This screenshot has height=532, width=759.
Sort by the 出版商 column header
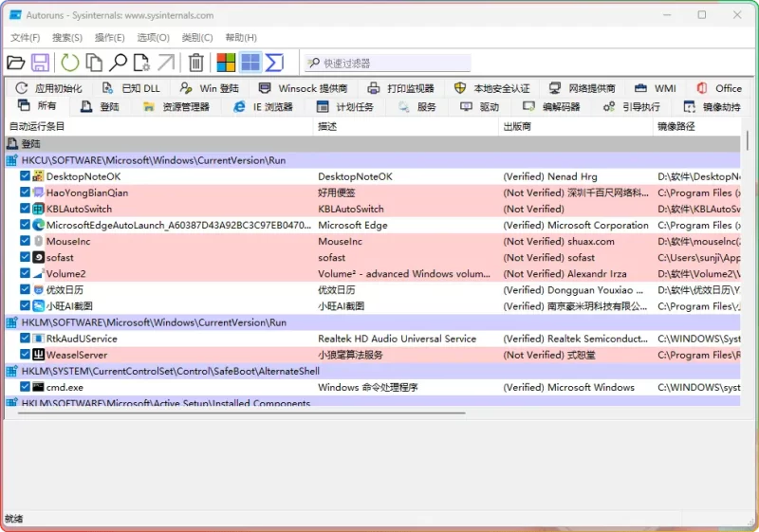pyautogui.click(x=517, y=126)
